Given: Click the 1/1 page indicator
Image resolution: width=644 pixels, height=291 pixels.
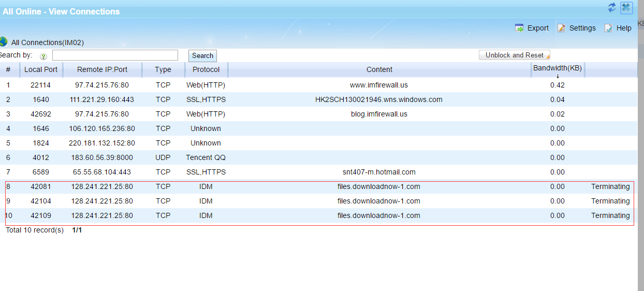Looking at the screenshot, I should (77, 230).
